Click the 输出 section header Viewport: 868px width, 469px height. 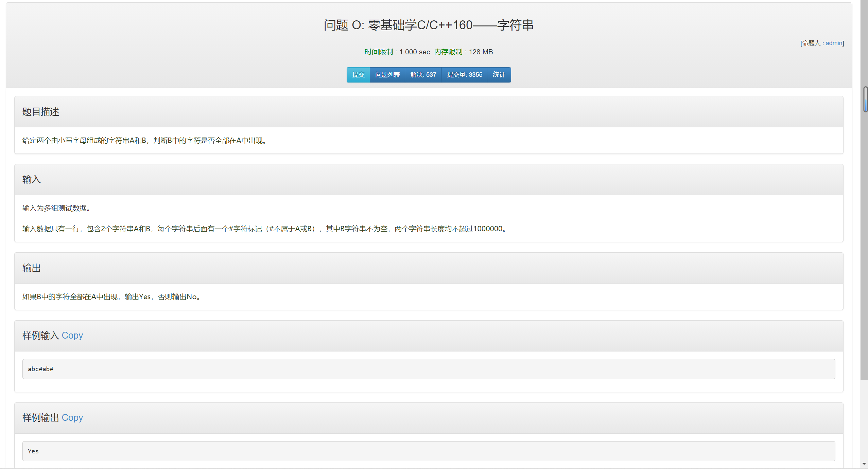pos(32,268)
